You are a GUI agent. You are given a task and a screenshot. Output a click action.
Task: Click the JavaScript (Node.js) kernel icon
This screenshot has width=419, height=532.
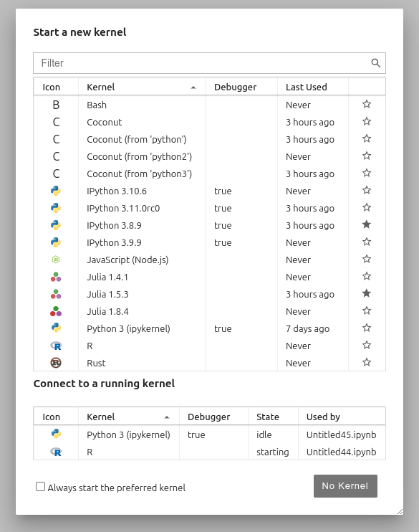(x=56, y=260)
